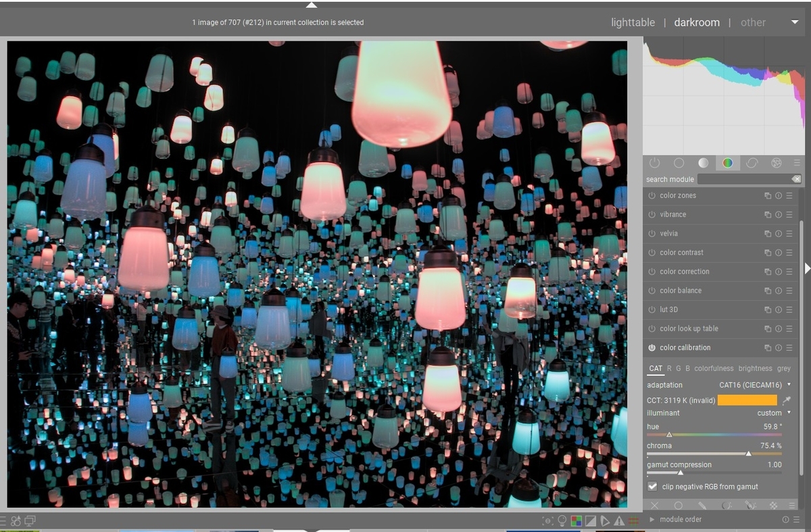Enable the color zones module

652,195
